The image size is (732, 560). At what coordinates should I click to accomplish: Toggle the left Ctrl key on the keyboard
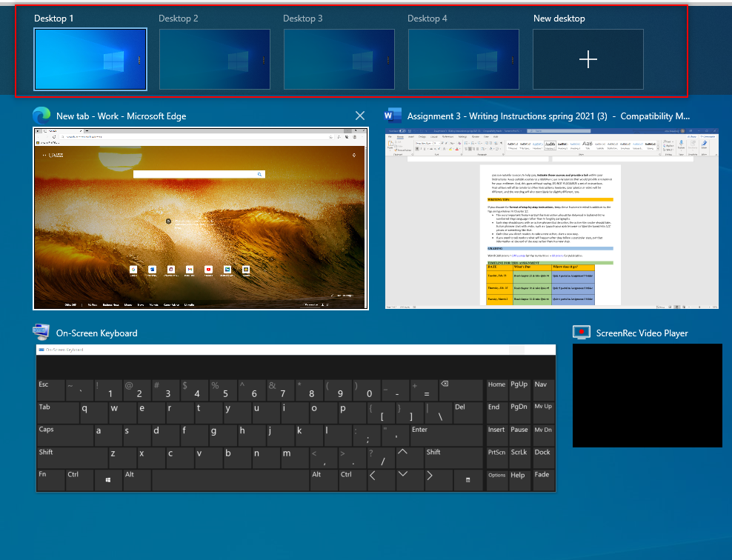(x=79, y=480)
